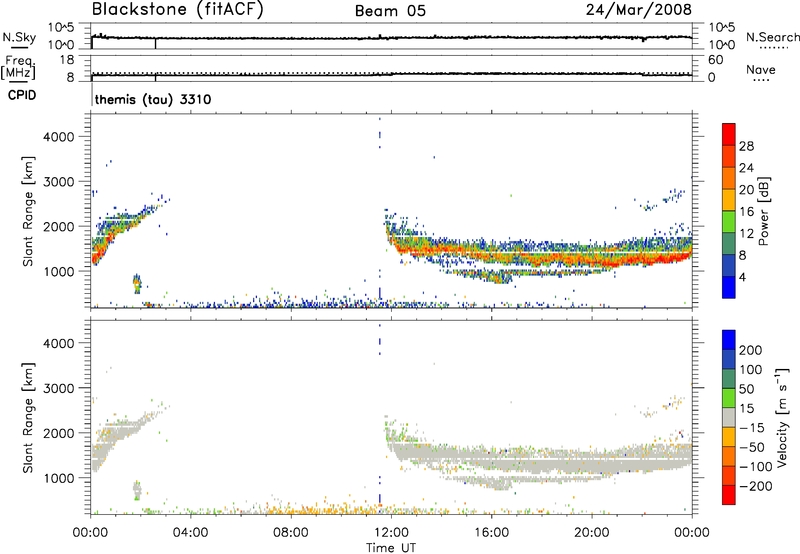Image resolution: width=800 pixels, height=554 pixels.
Task: Click the 'Slant Range [km]' label of velocity panel
Action: coord(28,418)
